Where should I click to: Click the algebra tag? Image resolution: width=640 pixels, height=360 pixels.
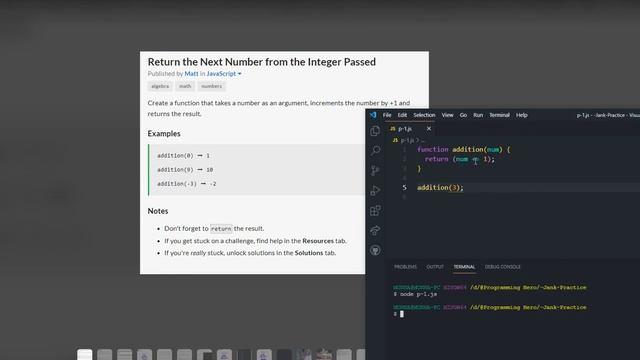(160, 86)
